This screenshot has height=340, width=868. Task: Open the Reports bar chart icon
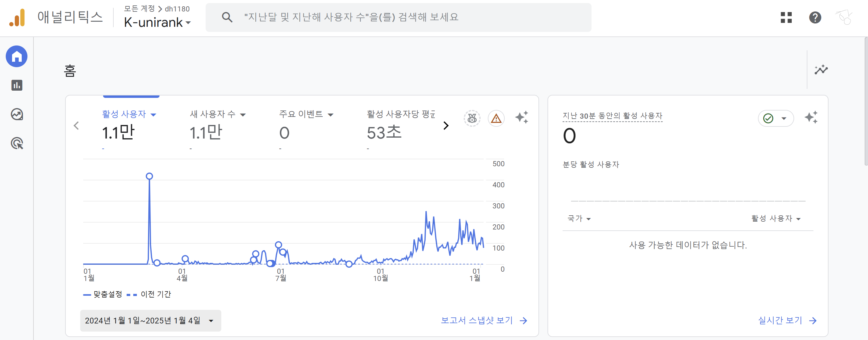click(17, 85)
